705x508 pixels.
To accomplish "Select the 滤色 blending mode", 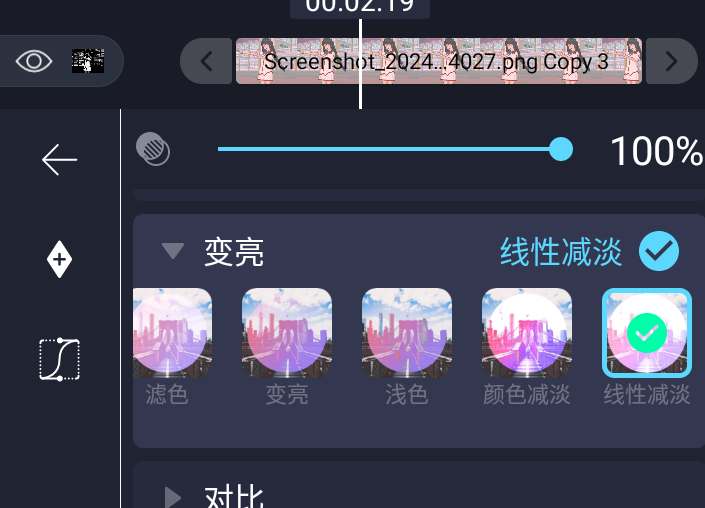I will pos(173,333).
